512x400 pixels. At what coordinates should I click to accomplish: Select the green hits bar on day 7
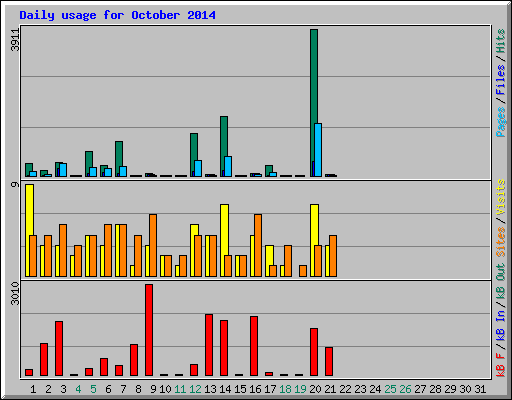click(x=119, y=159)
